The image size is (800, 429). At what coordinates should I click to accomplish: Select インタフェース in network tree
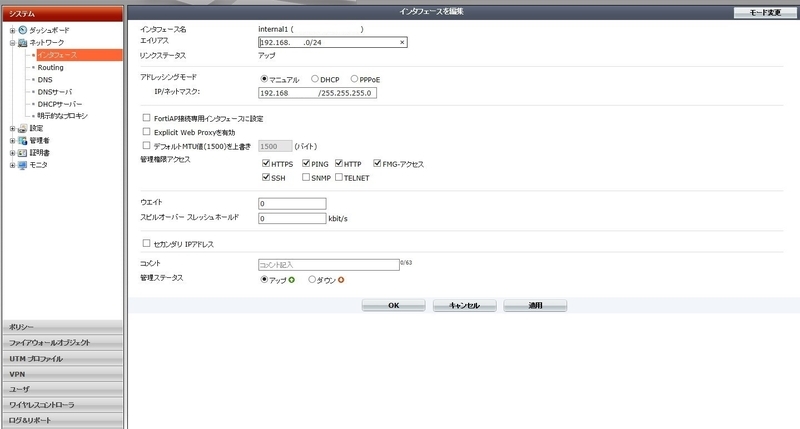(x=79, y=55)
